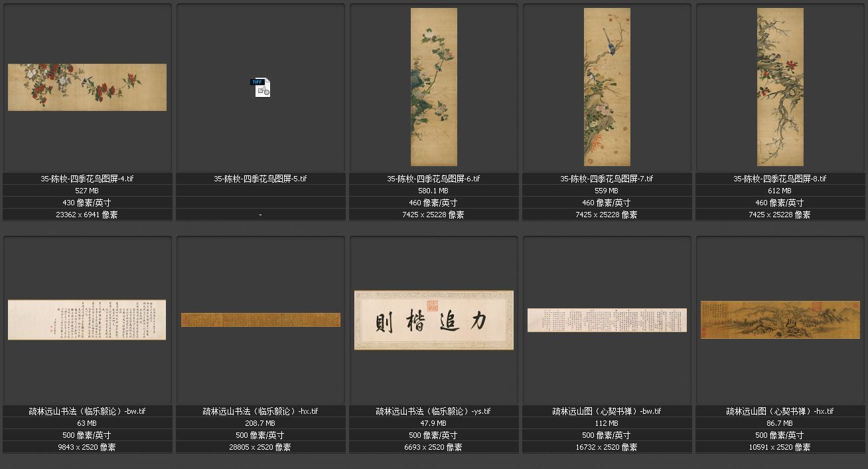Click the filename 疏林远山图（心契书禅）-hx.tif
The image size is (868, 469).
click(780, 411)
